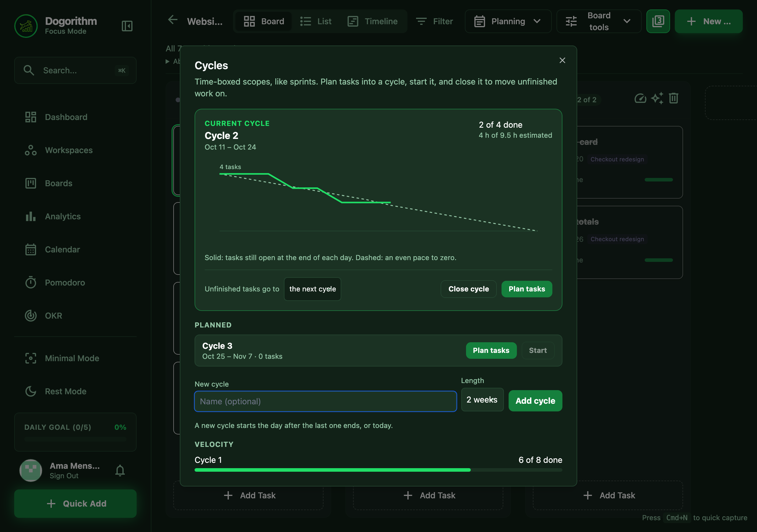Click the Add cycle button
757x532 pixels.
coord(535,400)
